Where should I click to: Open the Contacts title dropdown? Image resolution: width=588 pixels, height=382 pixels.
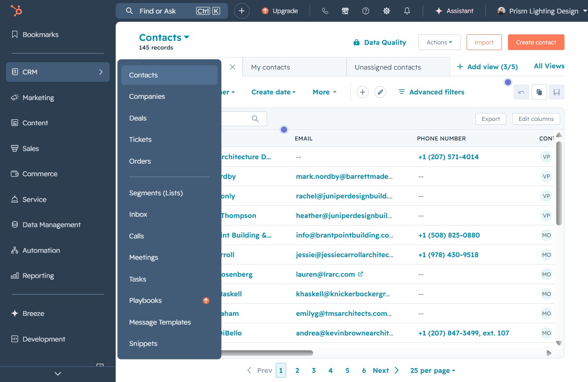click(x=164, y=37)
